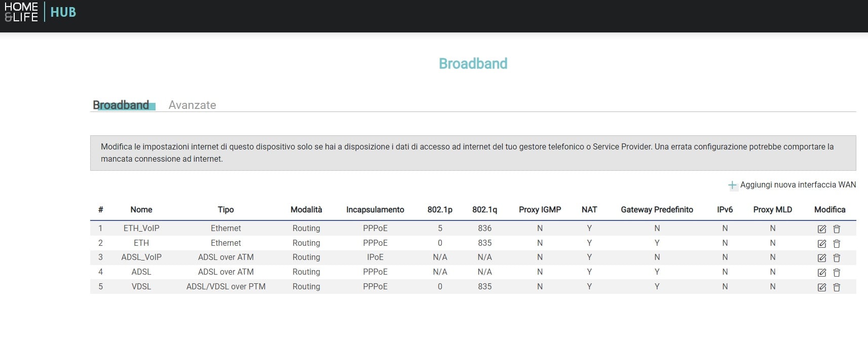Image resolution: width=868 pixels, height=338 pixels.
Task: Click the Nome column header
Action: (141, 209)
